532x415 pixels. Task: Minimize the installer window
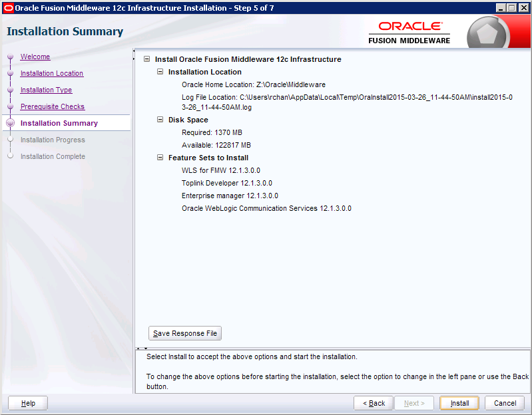pos(501,8)
